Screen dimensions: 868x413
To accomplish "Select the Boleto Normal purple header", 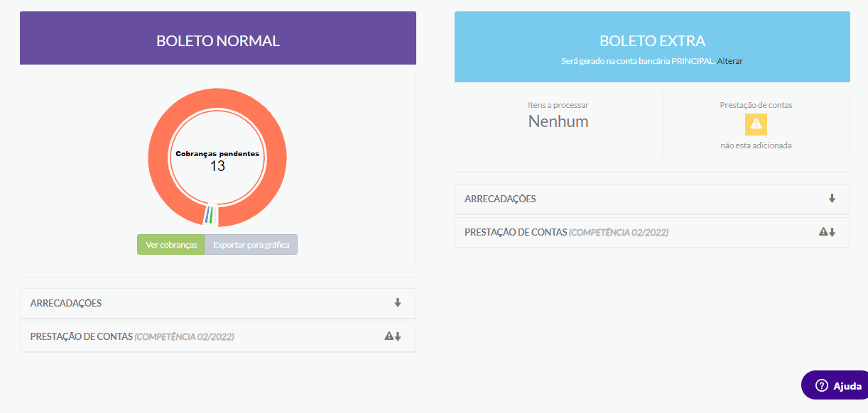I will (x=218, y=41).
